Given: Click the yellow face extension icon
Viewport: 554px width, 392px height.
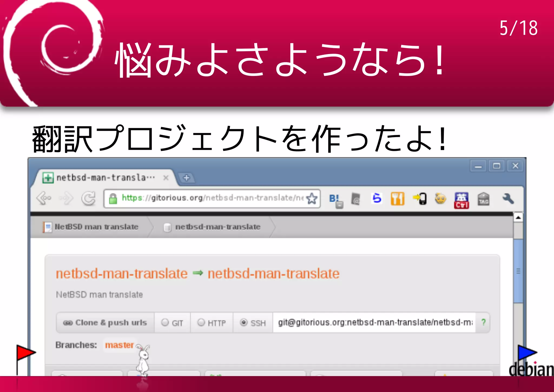Looking at the screenshot, I should click(x=440, y=199).
